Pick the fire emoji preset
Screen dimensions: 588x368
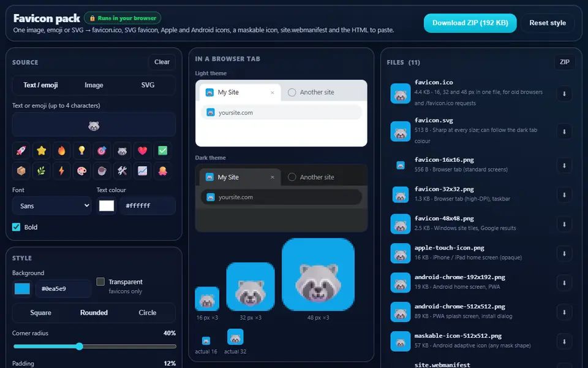tap(61, 151)
